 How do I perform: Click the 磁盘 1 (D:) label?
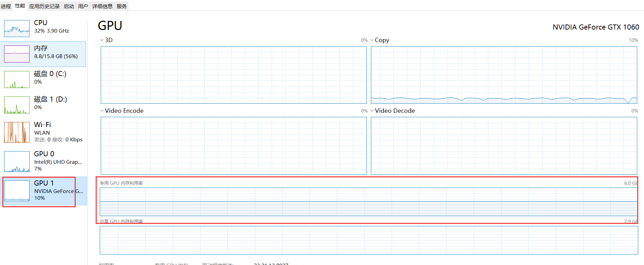pos(51,99)
